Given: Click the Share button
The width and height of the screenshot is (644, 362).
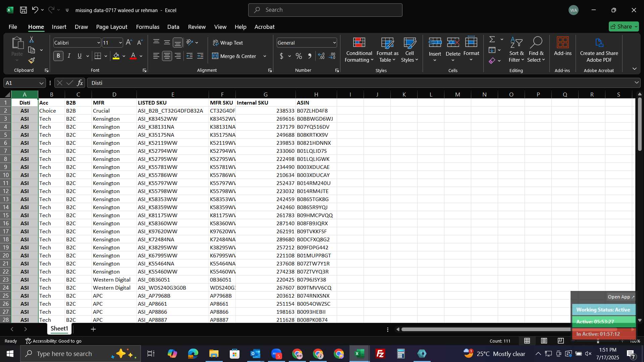Looking at the screenshot, I should 624,26.
